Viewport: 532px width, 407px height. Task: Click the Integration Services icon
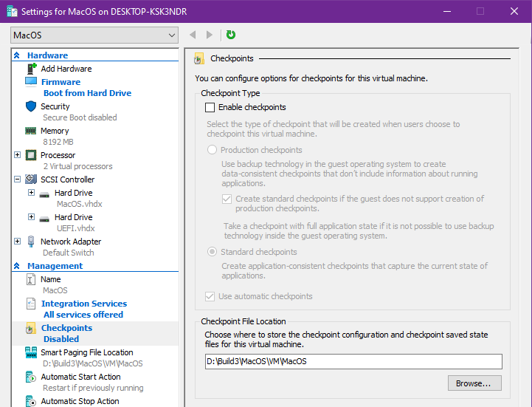(31, 304)
